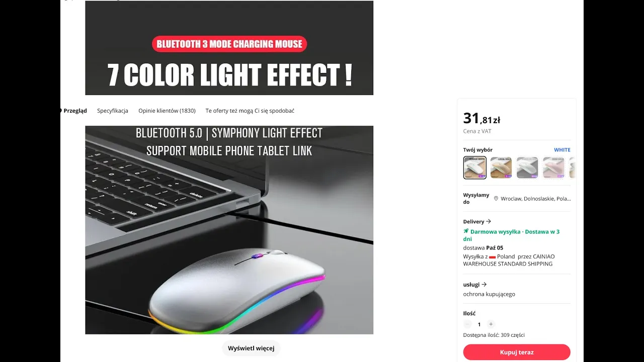Go to Te oferty też mogą Ci się spodobać
Image resolution: width=644 pixels, height=362 pixels.
250,111
